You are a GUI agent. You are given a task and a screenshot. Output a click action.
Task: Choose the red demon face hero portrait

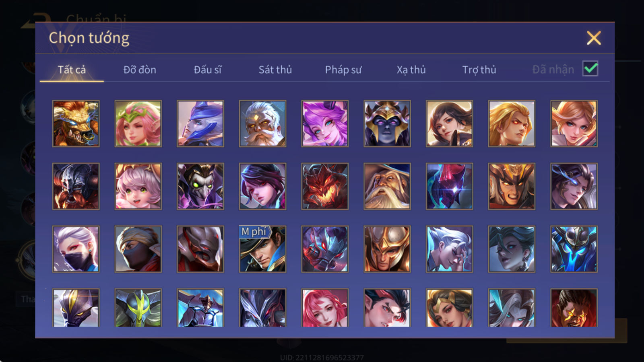point(325,186)
